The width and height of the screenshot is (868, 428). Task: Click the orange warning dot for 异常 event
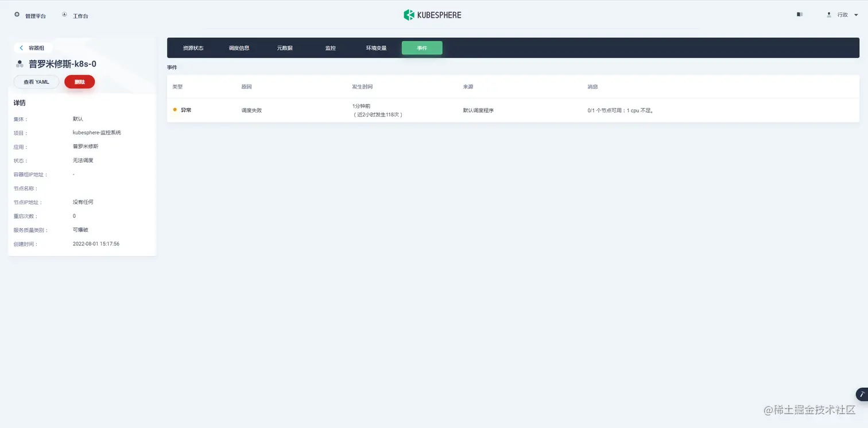click(x=175, y=110)
